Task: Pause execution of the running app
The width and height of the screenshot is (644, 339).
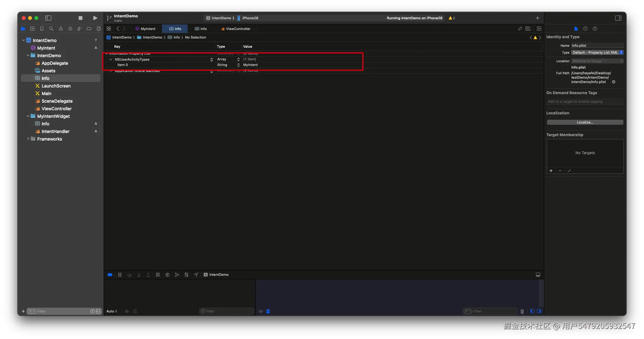Action: (120, 275)
